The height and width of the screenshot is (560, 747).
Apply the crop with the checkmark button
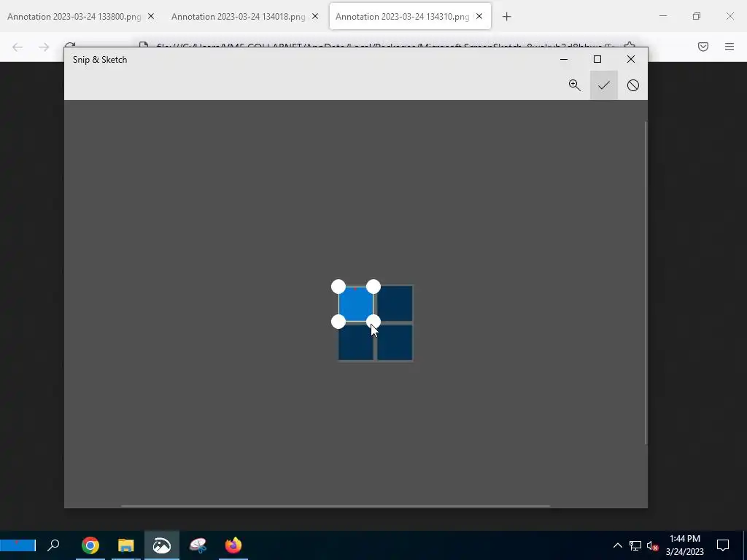click(x=603, y=85)
